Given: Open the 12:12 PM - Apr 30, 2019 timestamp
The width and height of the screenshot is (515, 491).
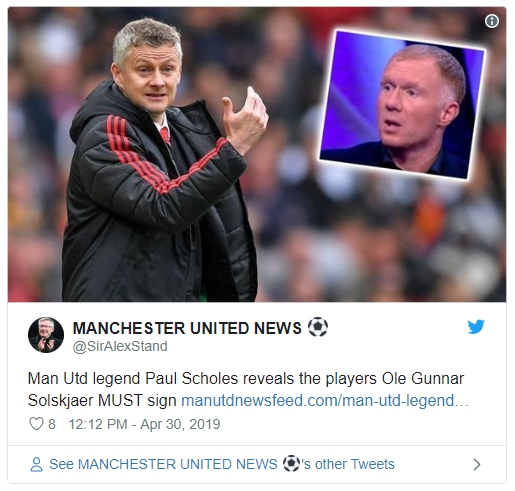Looking at the screenshot, I should [x=144, y=424].
